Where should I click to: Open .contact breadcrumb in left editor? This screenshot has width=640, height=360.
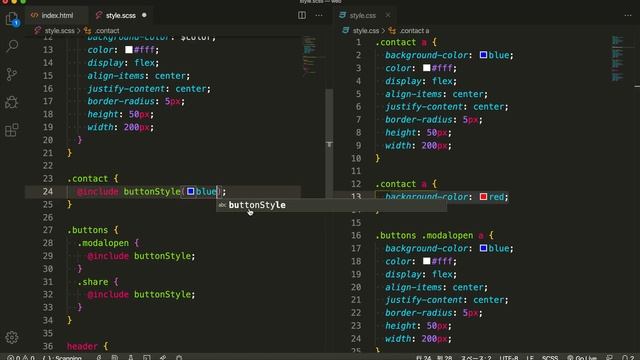107,31
